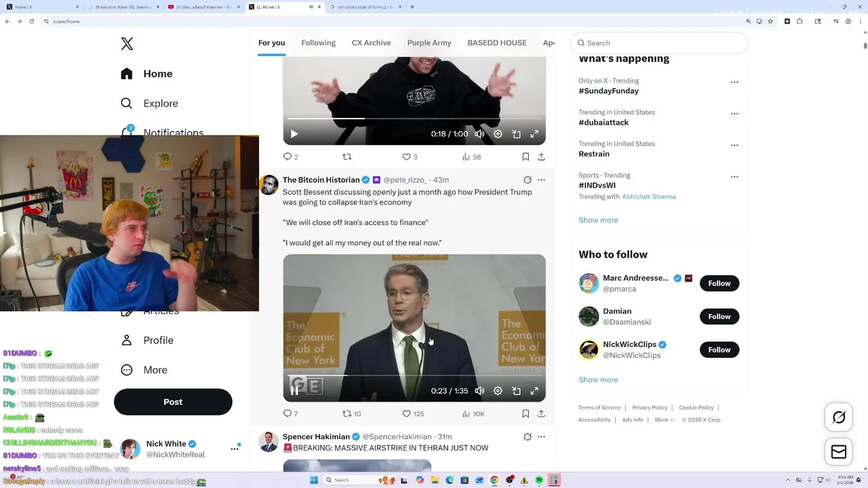Screen dimensions: 868x488
Task: Seek within the top video progress bar
Action: 414,119
